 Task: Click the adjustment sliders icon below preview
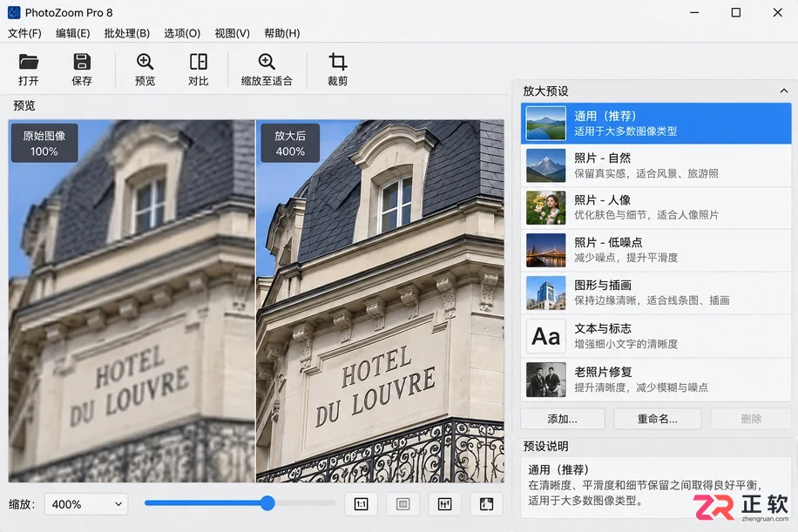tap(444, 504)
